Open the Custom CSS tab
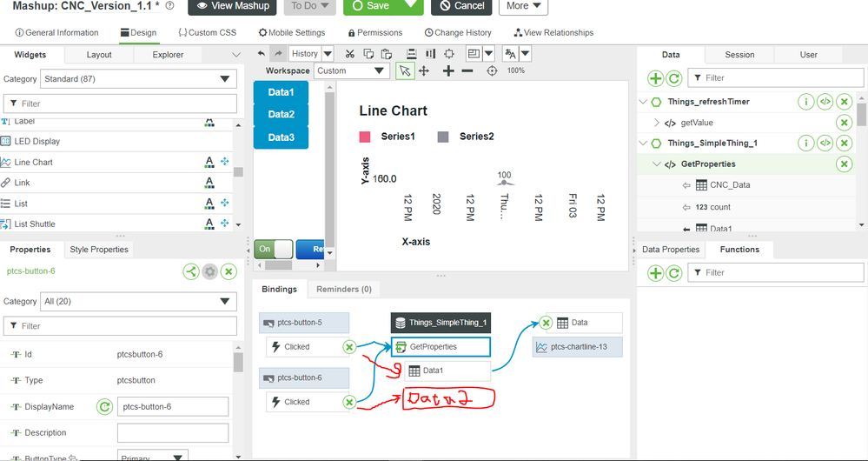The height and width of the screenshot is (461, 868). click(207, 33)
